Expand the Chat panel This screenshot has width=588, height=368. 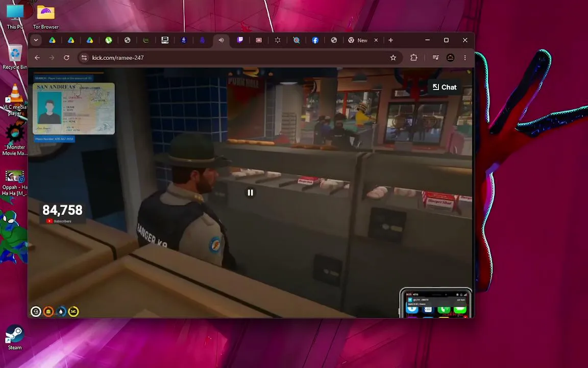(445, 87)
